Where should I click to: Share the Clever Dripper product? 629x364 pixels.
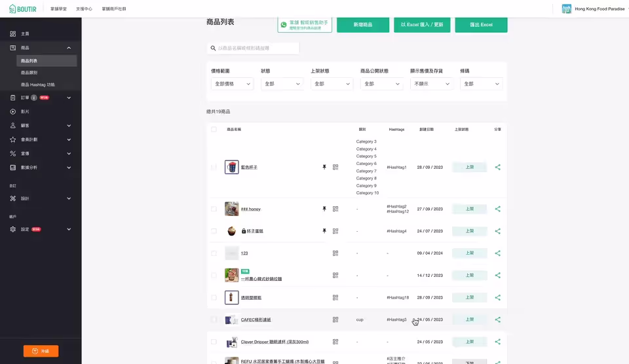click(x=497, y=342)
